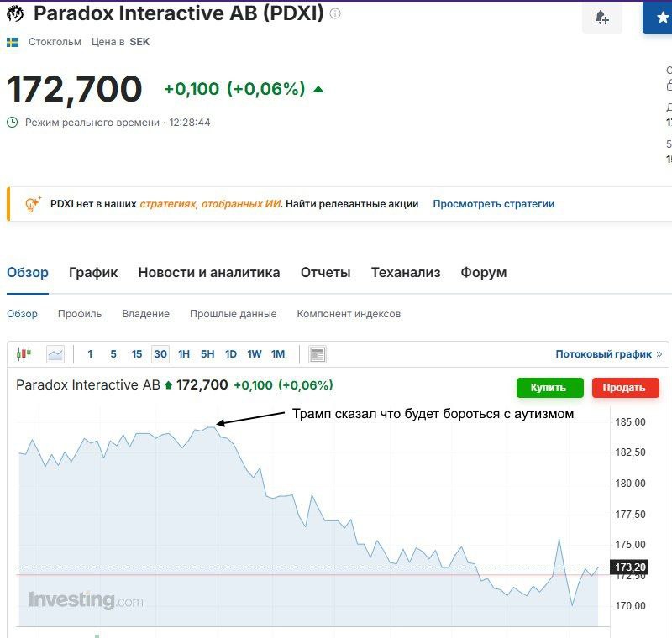Open the news overlay chart icon
Viewport: 672px width, 638px height.
318,354
